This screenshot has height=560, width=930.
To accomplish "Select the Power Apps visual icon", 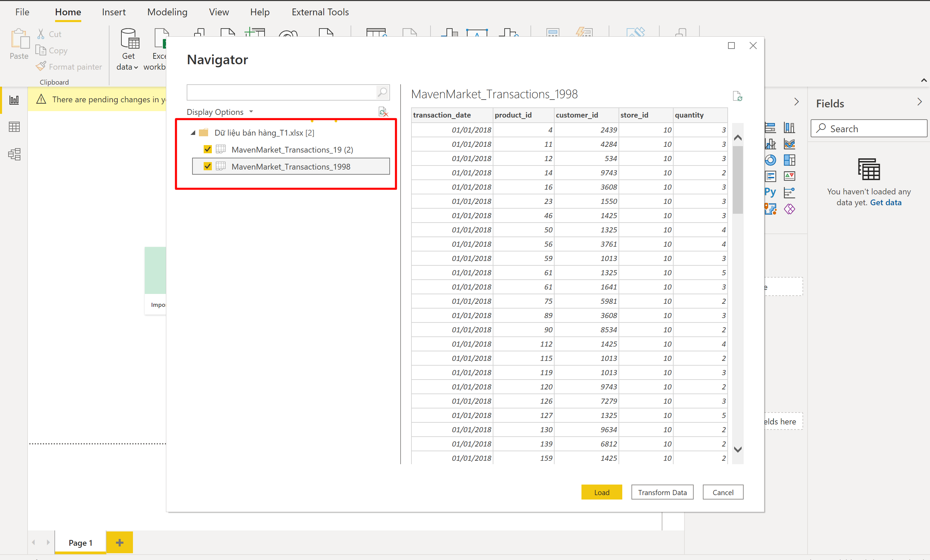I will 789,209.
